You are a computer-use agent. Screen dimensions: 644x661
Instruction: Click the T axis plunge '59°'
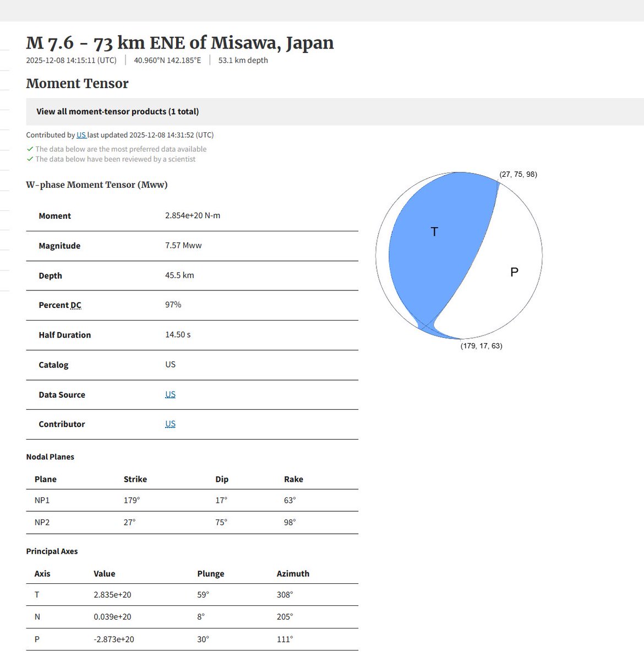click(203, 595)
